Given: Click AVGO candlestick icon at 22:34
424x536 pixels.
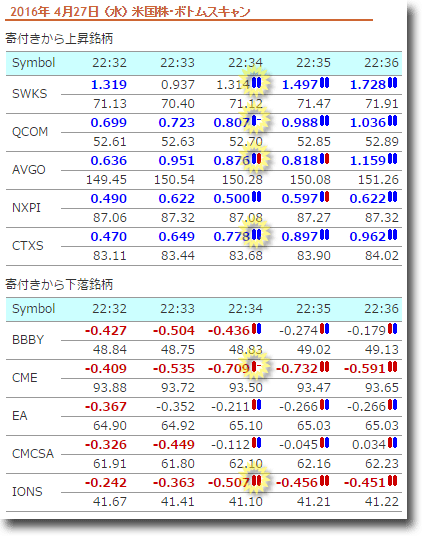Looking at the screenshot, I should (256, 159).
